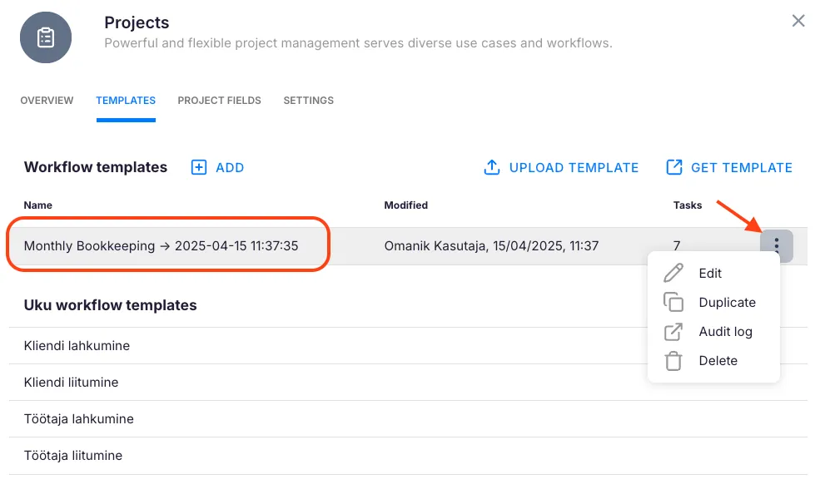Select the Templates tab
The height and width of the screenshot is (504, 815).
click(x=126, y=101)
